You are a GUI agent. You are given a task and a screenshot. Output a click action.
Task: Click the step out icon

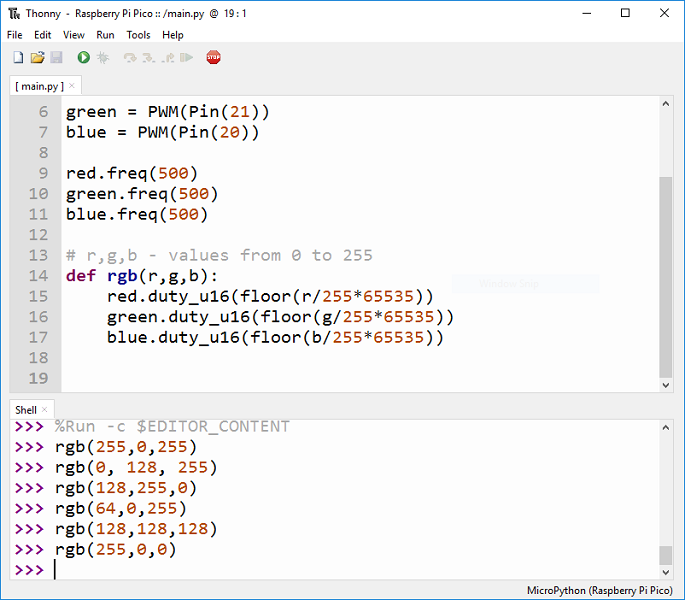point(166,58)
